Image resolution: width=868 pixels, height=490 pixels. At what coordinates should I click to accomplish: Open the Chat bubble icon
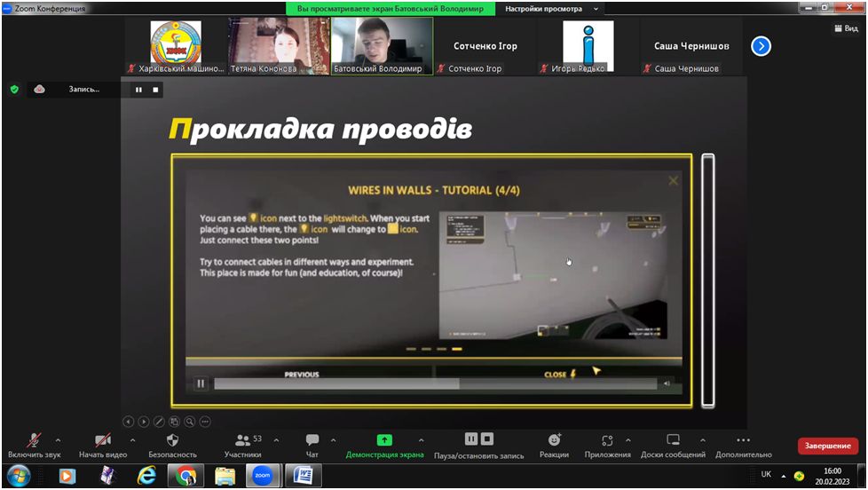(312, 440)
